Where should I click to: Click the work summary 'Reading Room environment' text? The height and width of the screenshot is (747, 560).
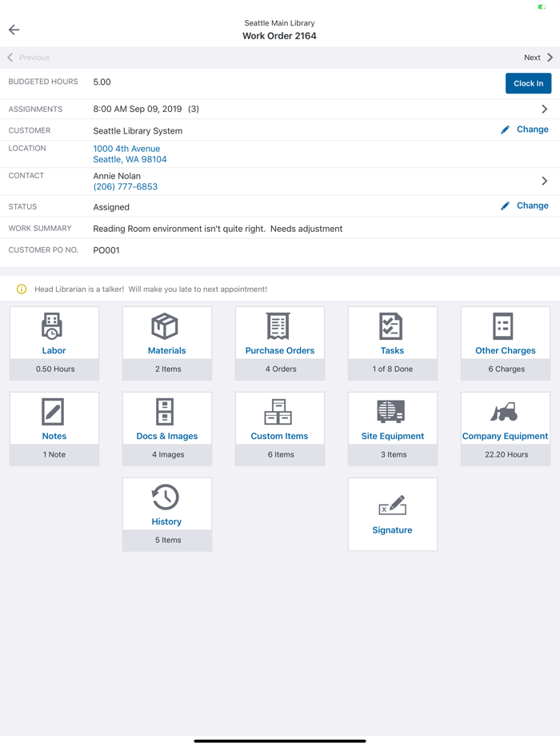[218, 230]
